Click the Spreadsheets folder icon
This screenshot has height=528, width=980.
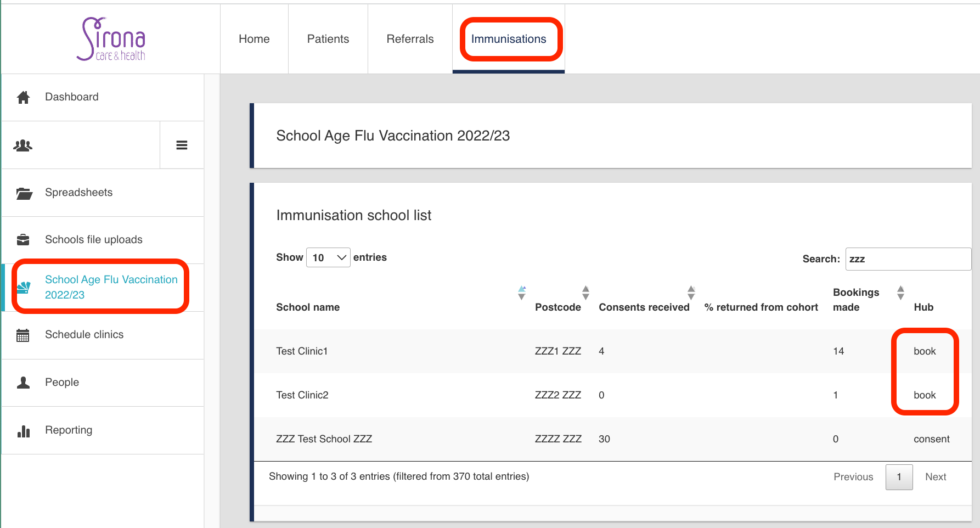tap(24, 193)
